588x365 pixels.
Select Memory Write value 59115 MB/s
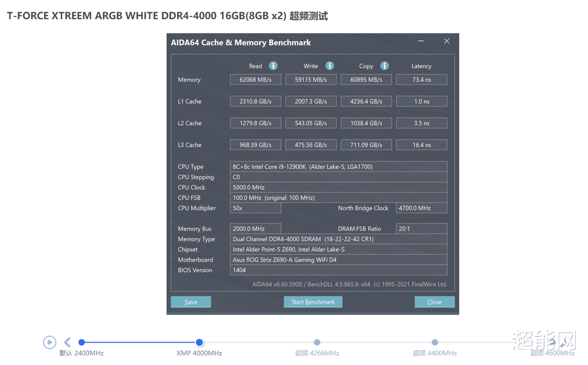[x=311, y=79]
